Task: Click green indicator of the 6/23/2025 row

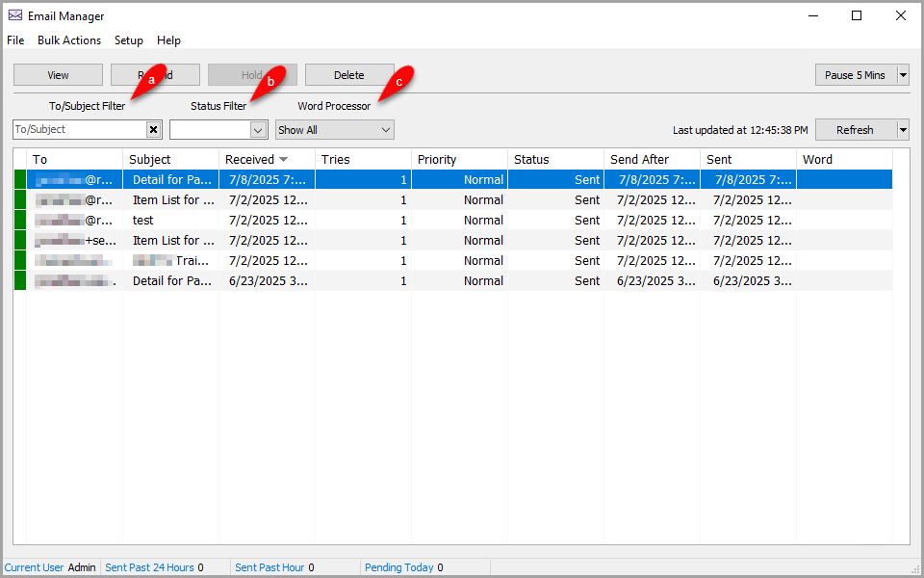Action: pos(20,280)
